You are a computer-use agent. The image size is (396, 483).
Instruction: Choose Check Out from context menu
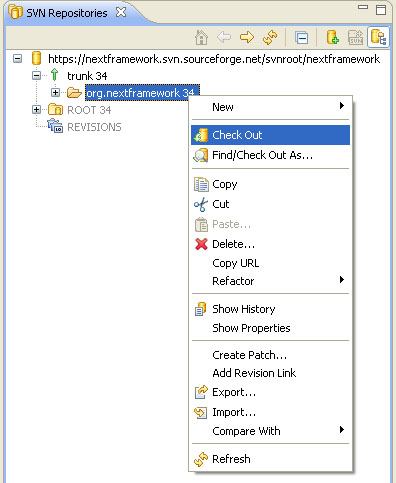click(271, 135)
